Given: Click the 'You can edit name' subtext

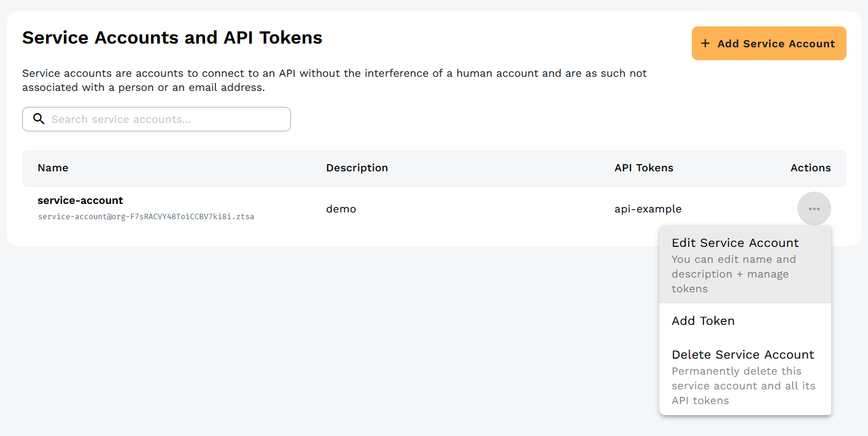Looking at the screenshot, I should [733, 274].
